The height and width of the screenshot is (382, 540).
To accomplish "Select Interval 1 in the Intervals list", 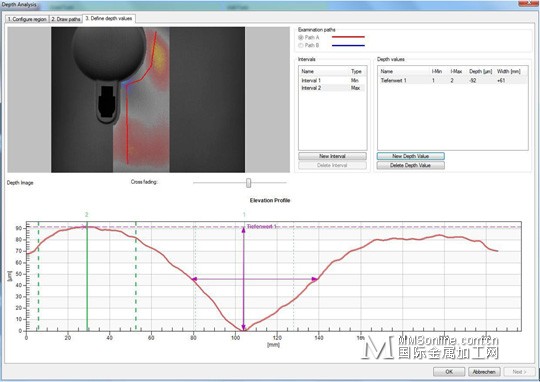I will pyautogui.click(x=332, y=80).
